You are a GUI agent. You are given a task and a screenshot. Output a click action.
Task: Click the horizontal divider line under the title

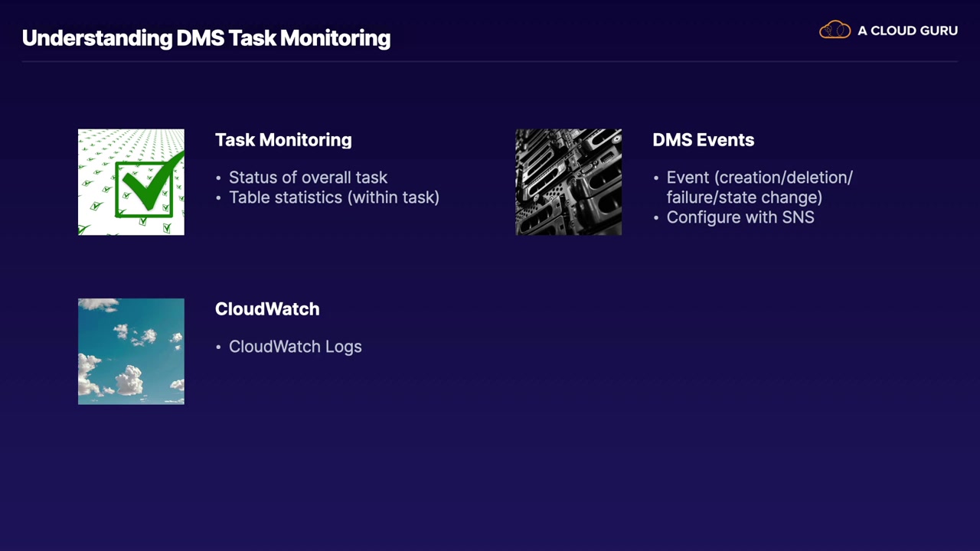[x=490, y=60]
